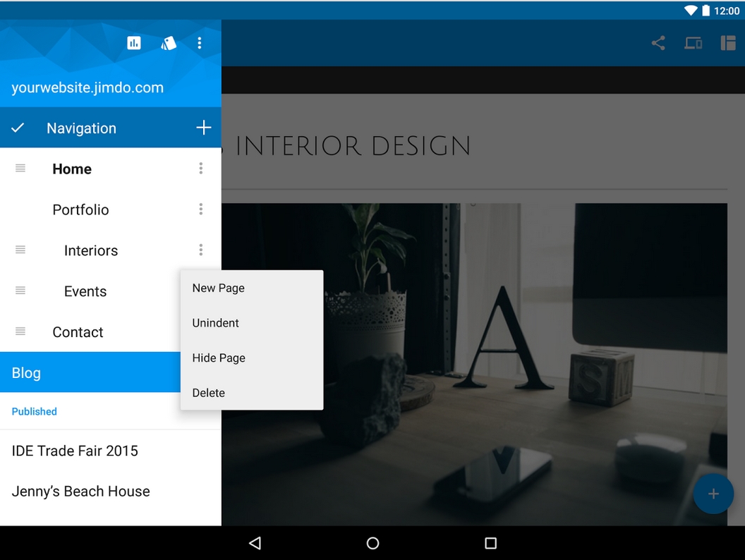
Task: Open the Portfolio page options menu
Action: (201, 209)
